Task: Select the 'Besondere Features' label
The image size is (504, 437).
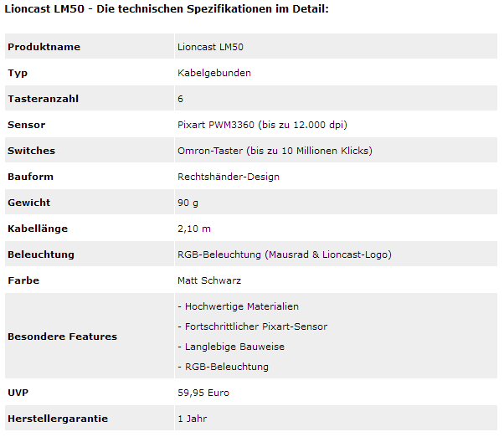Action: tap(62, 337)
